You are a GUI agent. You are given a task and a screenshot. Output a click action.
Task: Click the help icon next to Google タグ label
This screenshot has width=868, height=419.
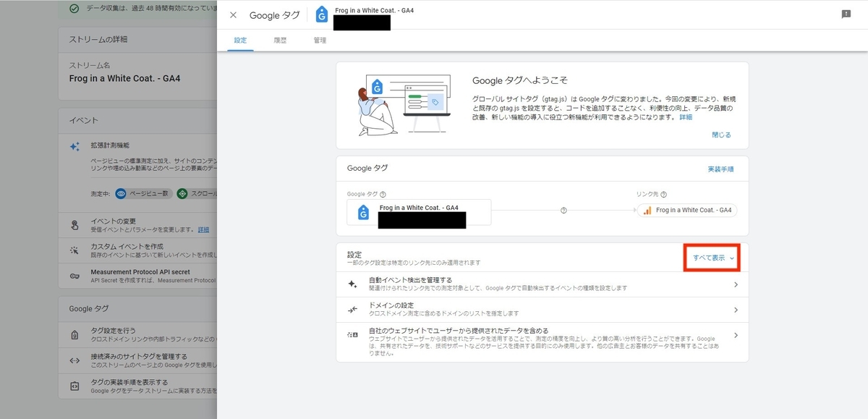383,194
